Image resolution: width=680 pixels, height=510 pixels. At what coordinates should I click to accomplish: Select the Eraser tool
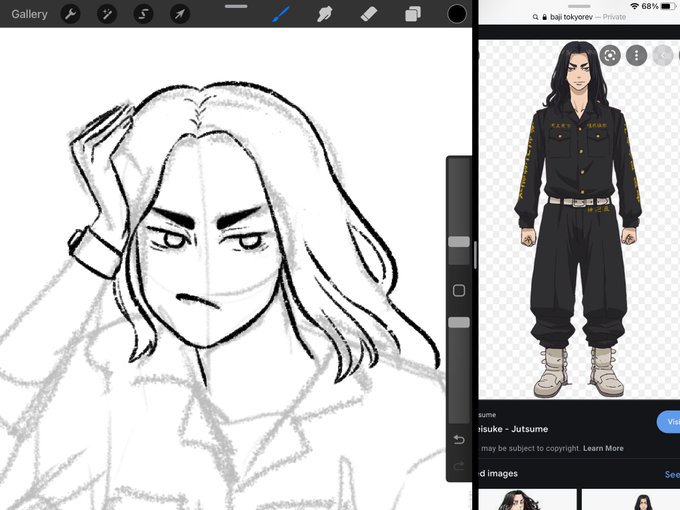(x=369, y=14)
